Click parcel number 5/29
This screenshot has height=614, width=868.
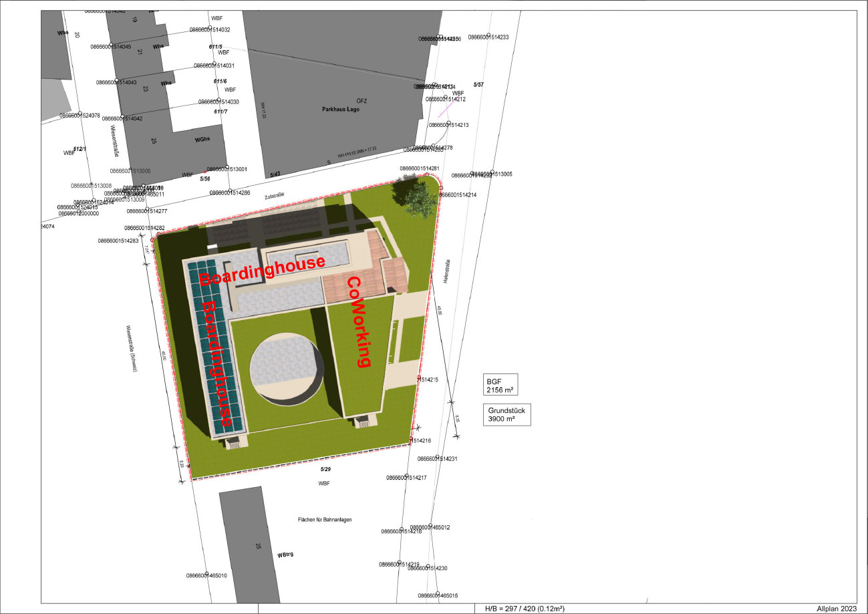pos(326,470)
